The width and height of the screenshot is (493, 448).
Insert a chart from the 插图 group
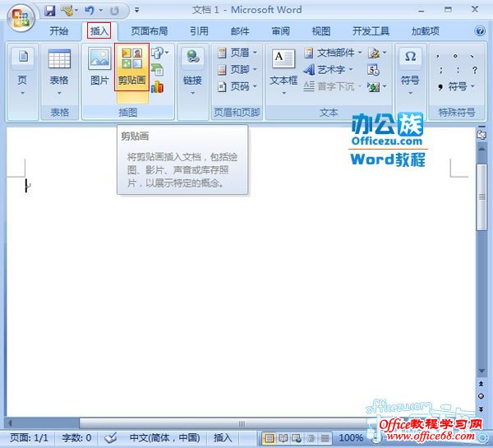[x=157, y=86]
